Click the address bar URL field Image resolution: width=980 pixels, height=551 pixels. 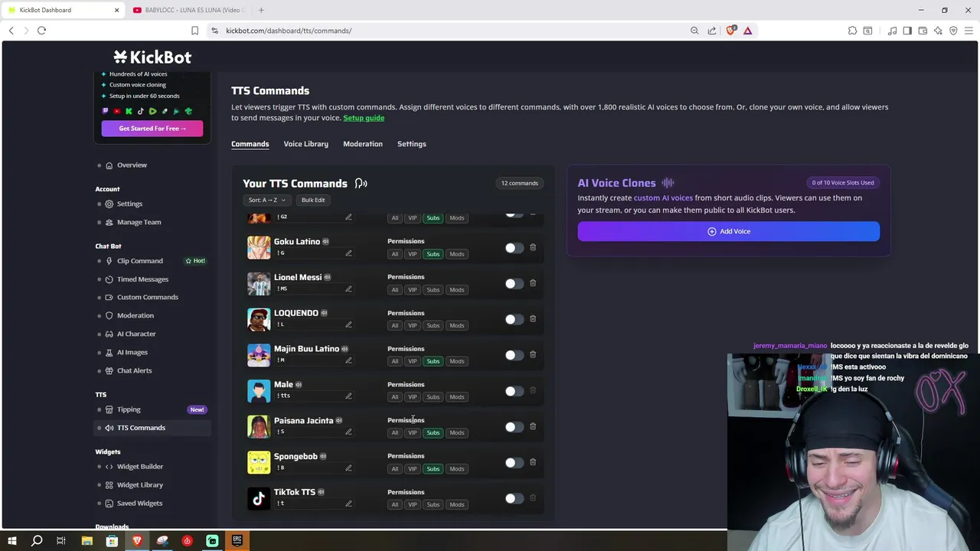coord(452,31)
